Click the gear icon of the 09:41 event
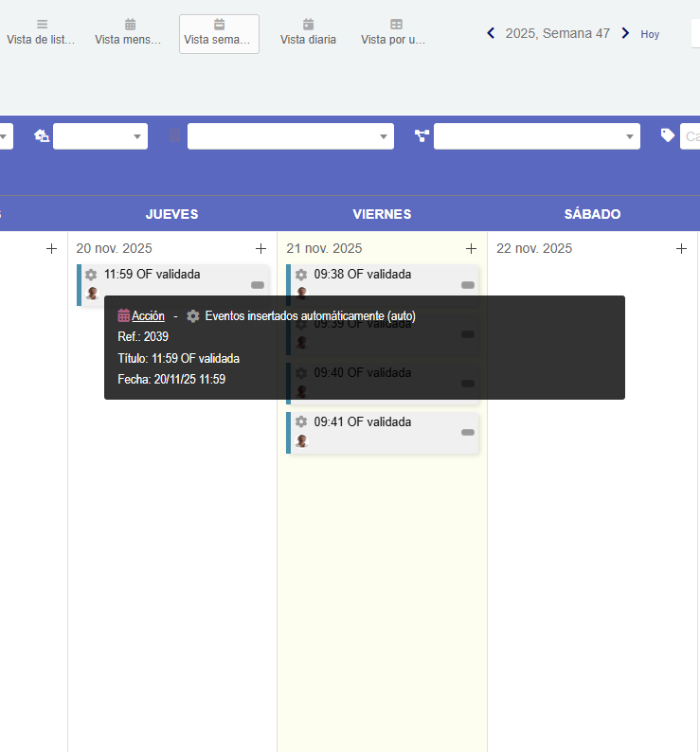Viewport: 700px width, 752px height. (x=301, y=422)
